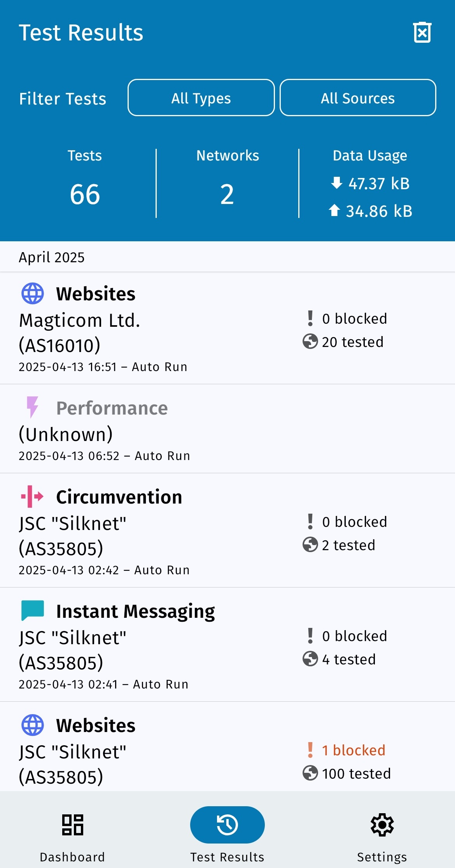Open the Settings tab
Screen dimensions: 455x868
point(382,835)
